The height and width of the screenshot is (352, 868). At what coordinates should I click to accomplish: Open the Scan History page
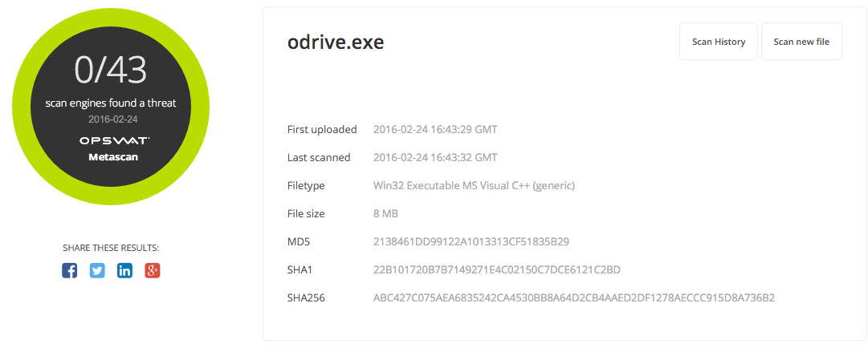[x=719, y=42]
